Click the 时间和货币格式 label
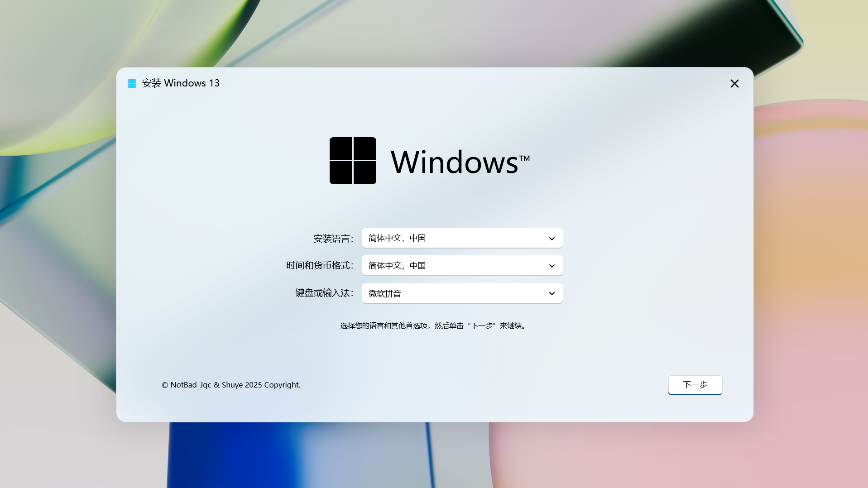Viewport: 868px width, 488px height. 319,266
